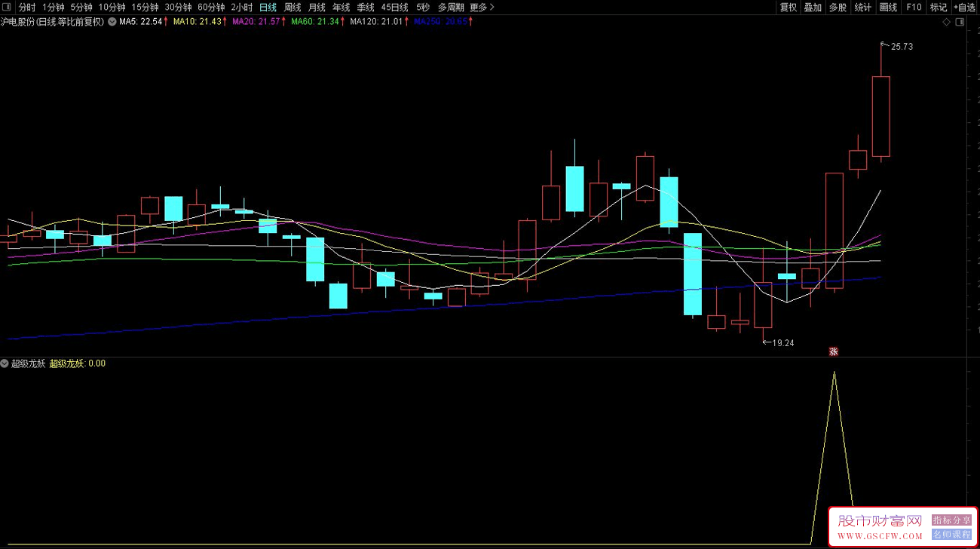Click the MA10: 21.43 label
This screenshot has width=980, height=549.
[198, 22]
